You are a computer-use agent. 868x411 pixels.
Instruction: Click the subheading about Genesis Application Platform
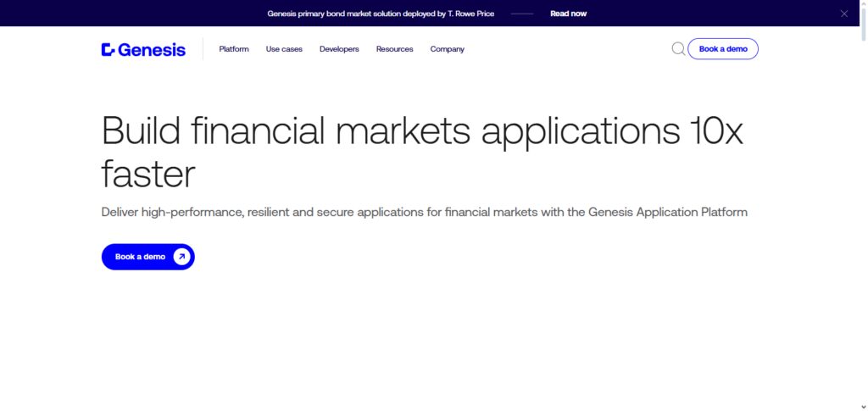(x=424, y=213)
